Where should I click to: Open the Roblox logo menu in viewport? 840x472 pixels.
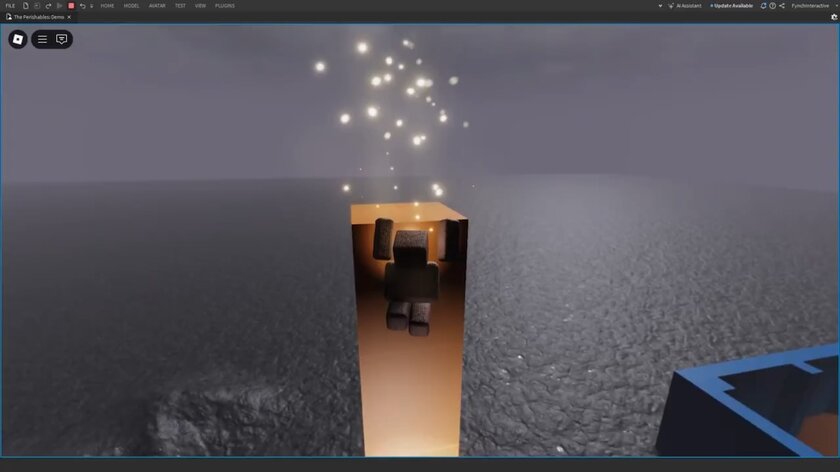coord(18,39)
